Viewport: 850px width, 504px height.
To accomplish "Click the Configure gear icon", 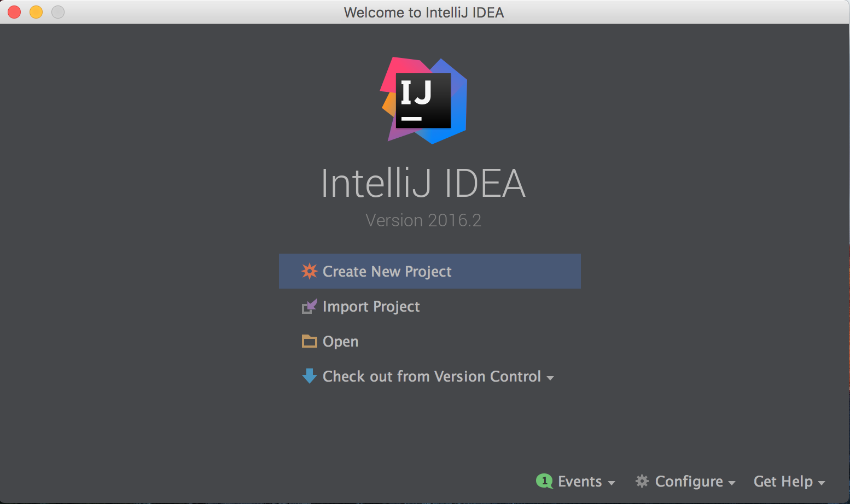I will coord(642,481).
